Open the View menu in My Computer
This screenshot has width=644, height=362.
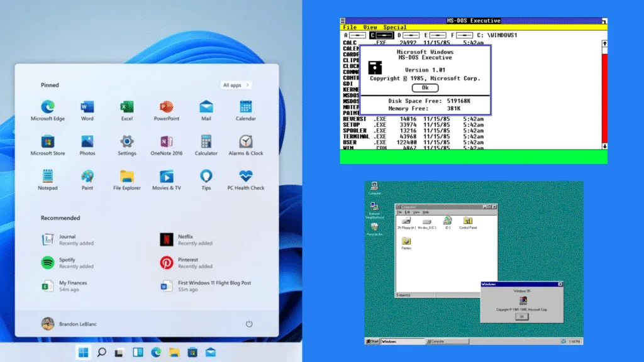pyautogui.click(x=416, y=212)
